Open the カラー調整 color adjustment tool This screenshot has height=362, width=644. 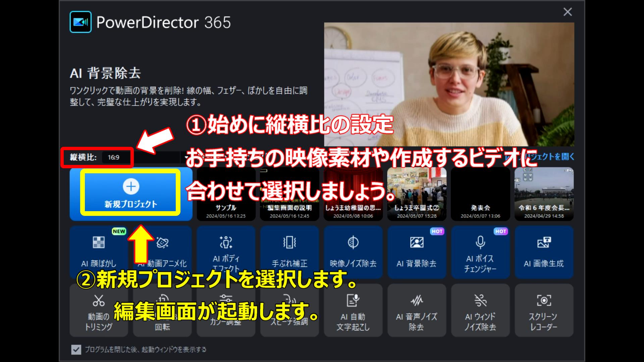[226, 310]
